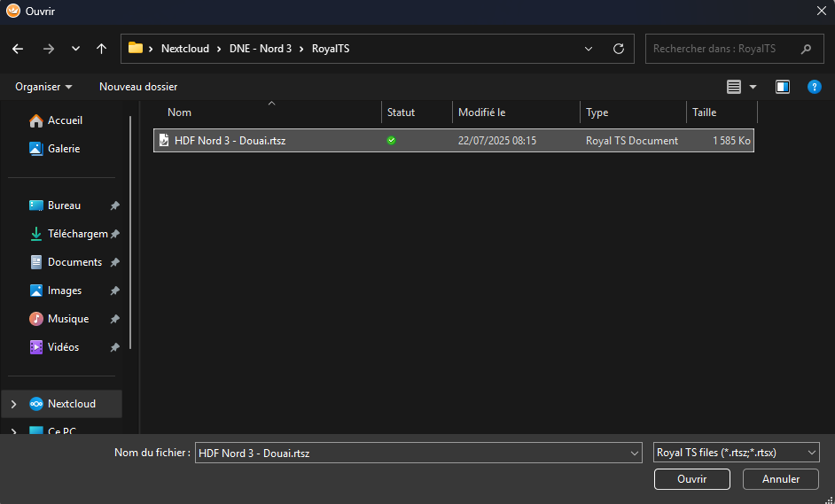The height and width of the screenshot is (504, 835).
Task: Select RoyalTS breadcrumb segment
Action: (331, 49)
